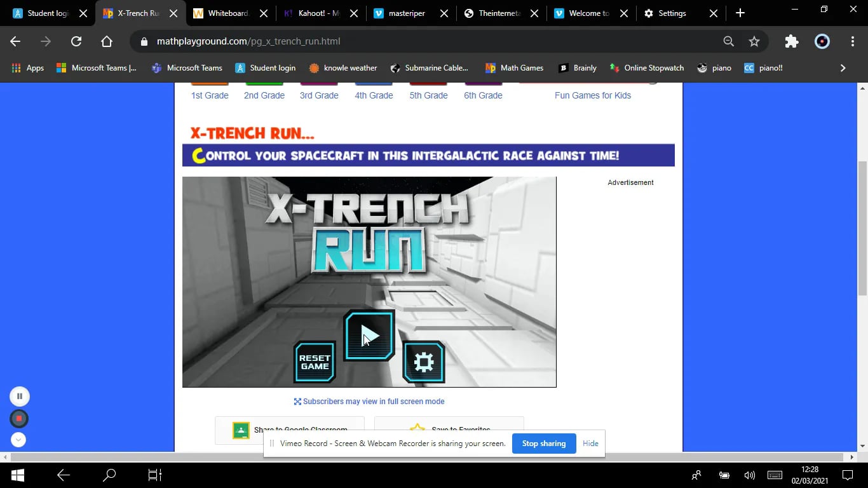
Task: Open the 2nd Grade games link
Action: 264,95
